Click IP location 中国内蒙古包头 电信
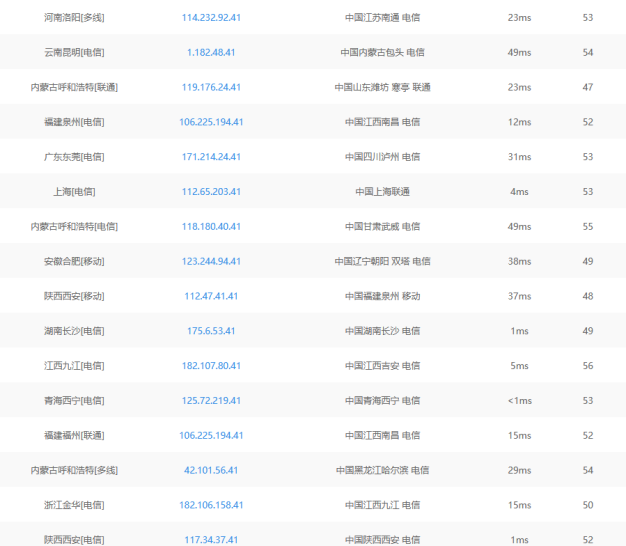The height and width of the screenshot is (546, 626). click(382, 52)
